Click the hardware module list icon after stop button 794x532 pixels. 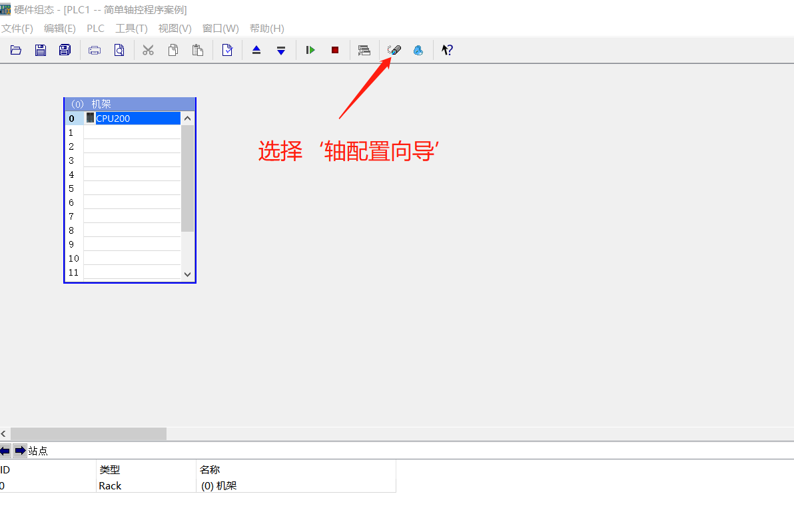tap(364, 49)
